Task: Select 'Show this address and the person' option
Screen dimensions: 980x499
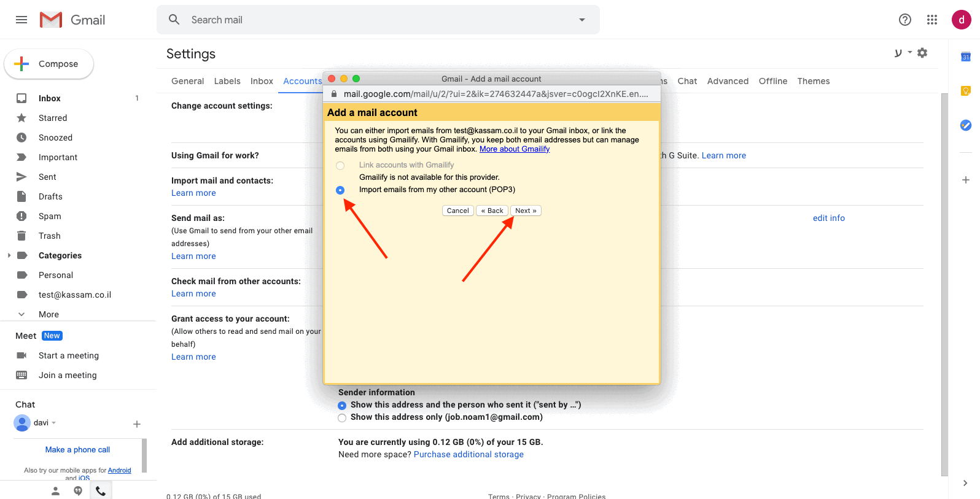Action: (342, 406)
